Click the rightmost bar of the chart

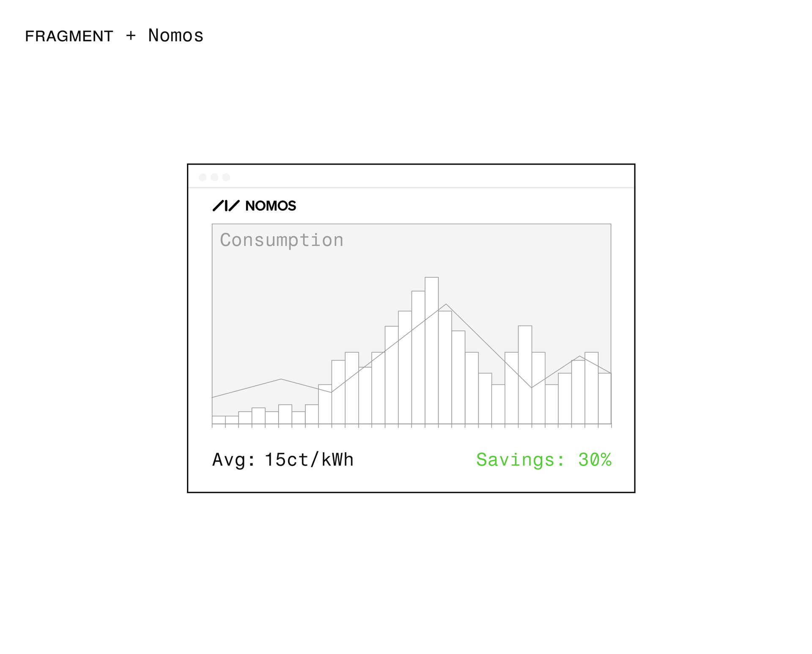604,398
